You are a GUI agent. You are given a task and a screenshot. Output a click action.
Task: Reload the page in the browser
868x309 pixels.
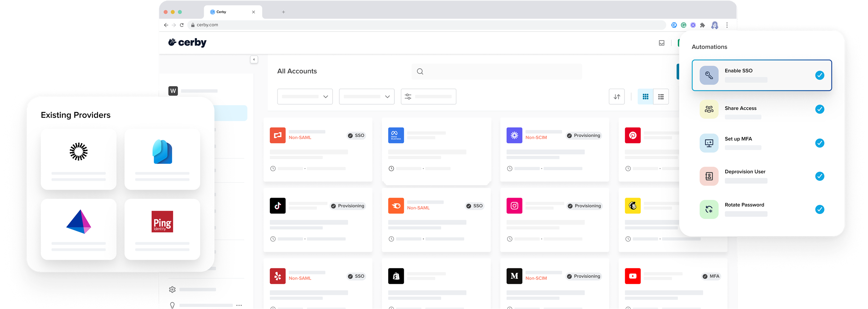point(182,25)
